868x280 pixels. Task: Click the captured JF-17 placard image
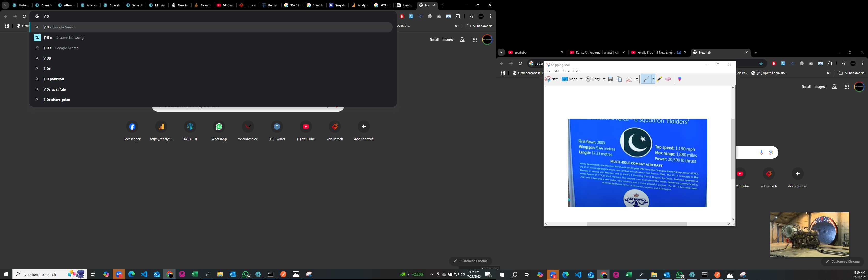tap(638, 163)
